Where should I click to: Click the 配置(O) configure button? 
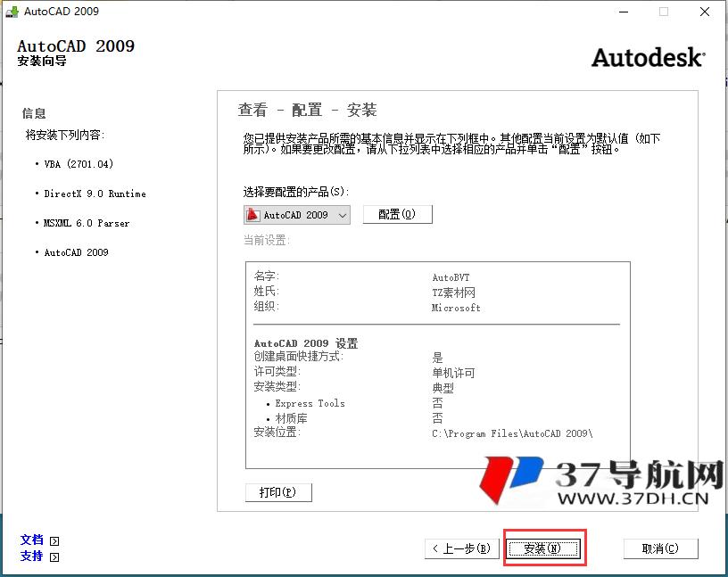(x=397, y=214)
